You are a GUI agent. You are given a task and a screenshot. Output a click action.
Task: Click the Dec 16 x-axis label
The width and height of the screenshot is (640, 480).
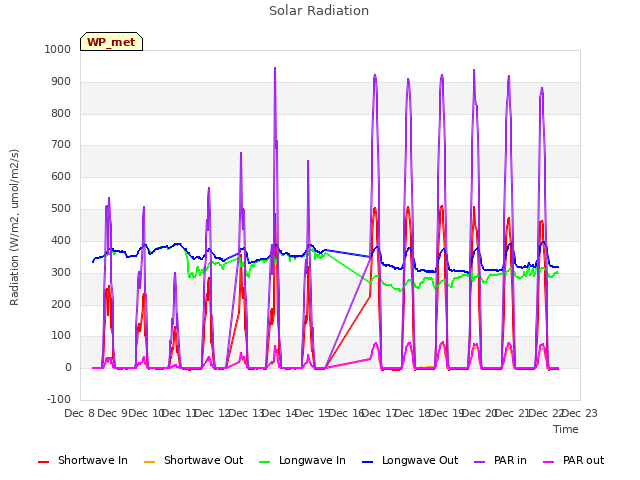pos(346,413)
